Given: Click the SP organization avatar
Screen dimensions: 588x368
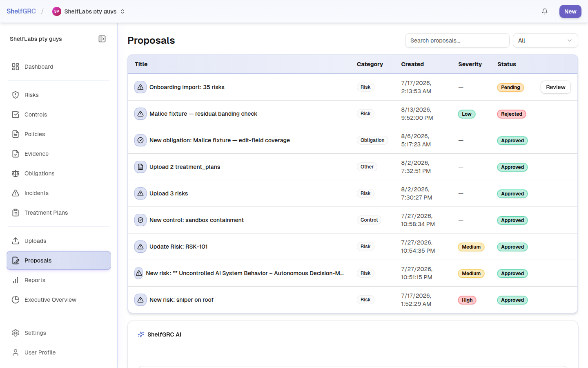Looking at the screenshot, I should click(57, 11).
